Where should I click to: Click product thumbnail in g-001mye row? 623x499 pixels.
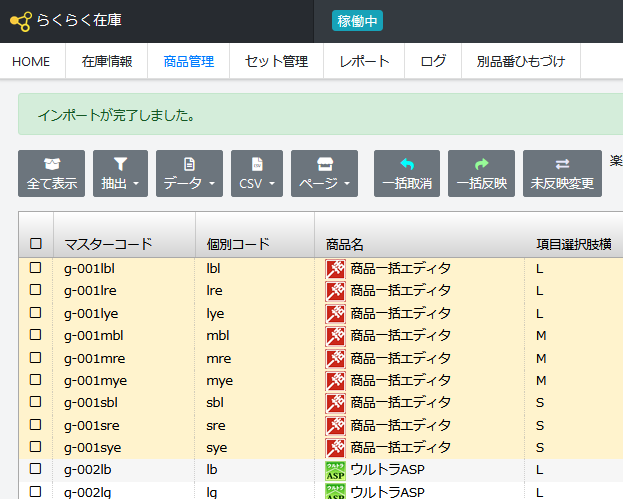pyautogui.click(x=335, y=381)
